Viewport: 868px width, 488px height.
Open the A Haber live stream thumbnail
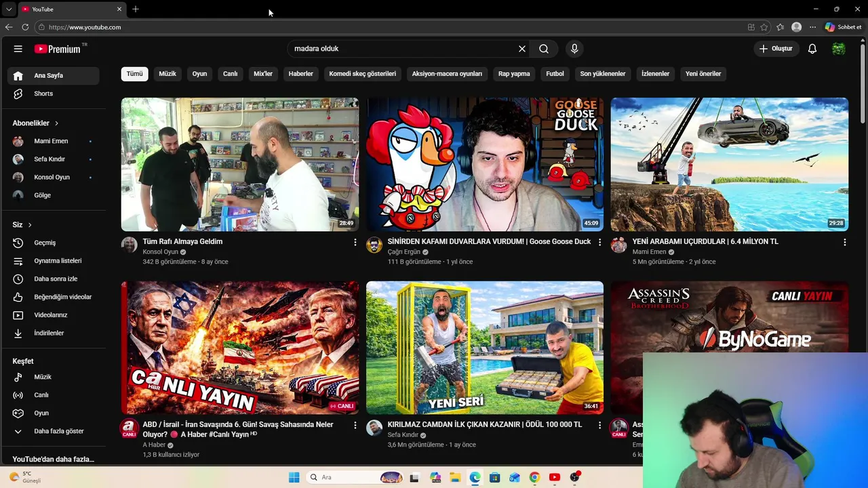(240, 348)
